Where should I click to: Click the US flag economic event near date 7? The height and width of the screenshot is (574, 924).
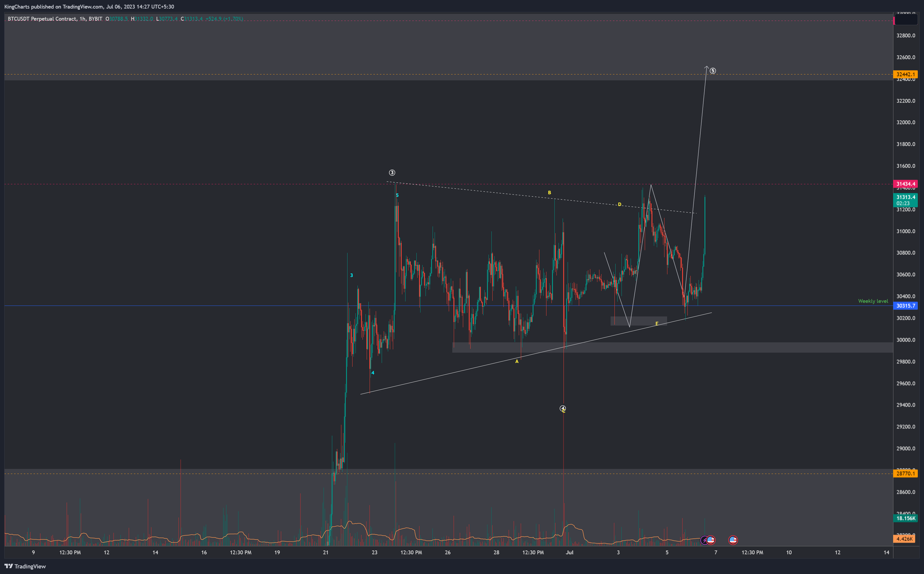[711, 540]
